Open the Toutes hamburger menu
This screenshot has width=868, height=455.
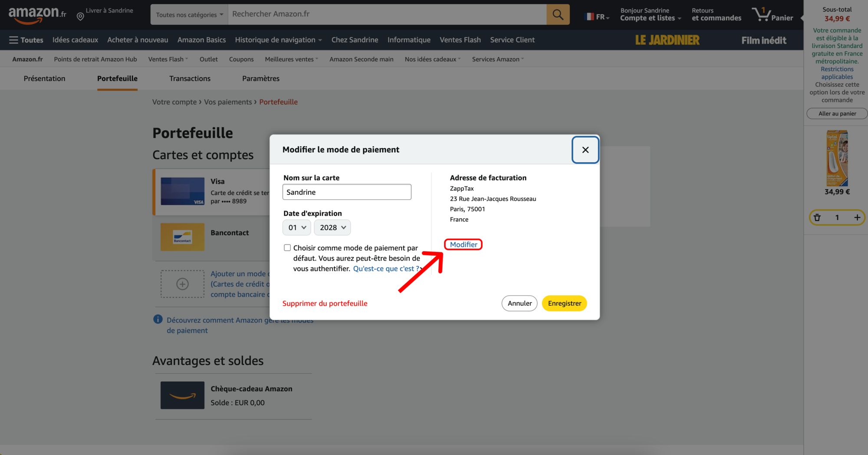[26, 40]
